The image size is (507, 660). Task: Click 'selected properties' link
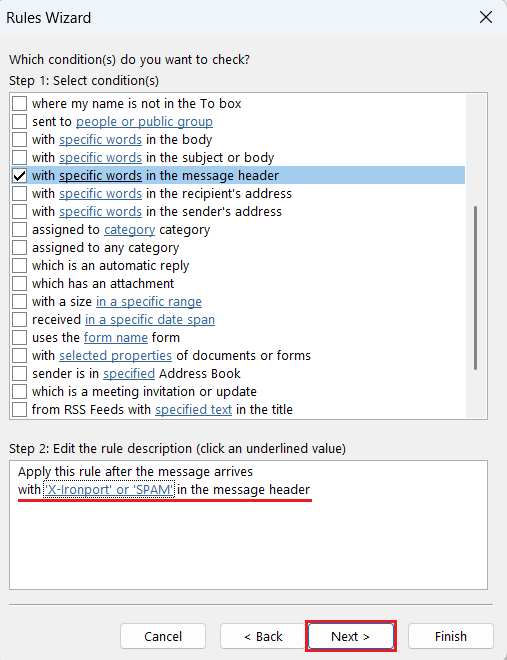tap(116, 356)
